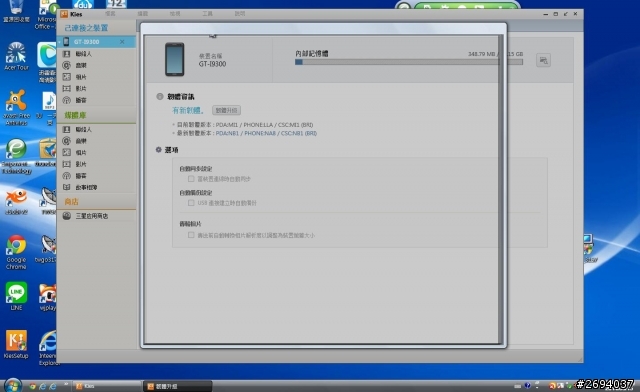Open the Windows Start menu
Viewport: 640px width, 392px height.
point(13,385)
